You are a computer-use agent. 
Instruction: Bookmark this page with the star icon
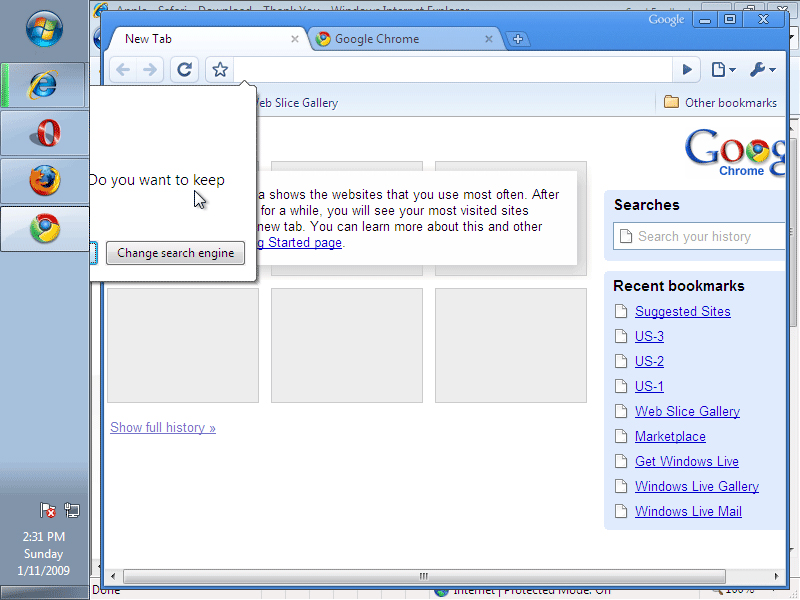click(x=219, y=69)
